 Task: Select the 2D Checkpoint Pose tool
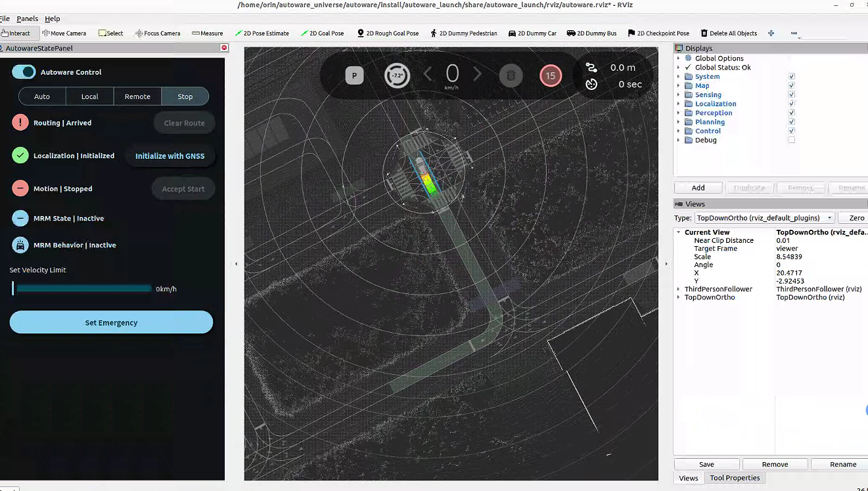point(658,33)
